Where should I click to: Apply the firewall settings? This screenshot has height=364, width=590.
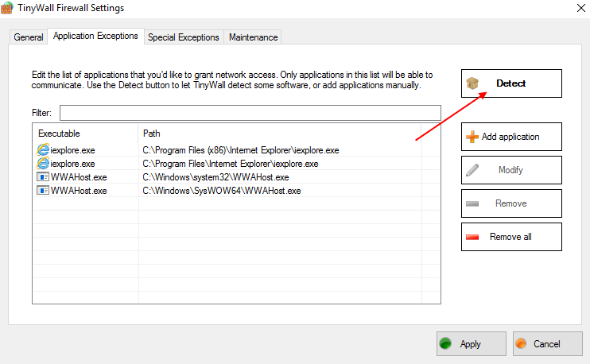coord(472,343)
